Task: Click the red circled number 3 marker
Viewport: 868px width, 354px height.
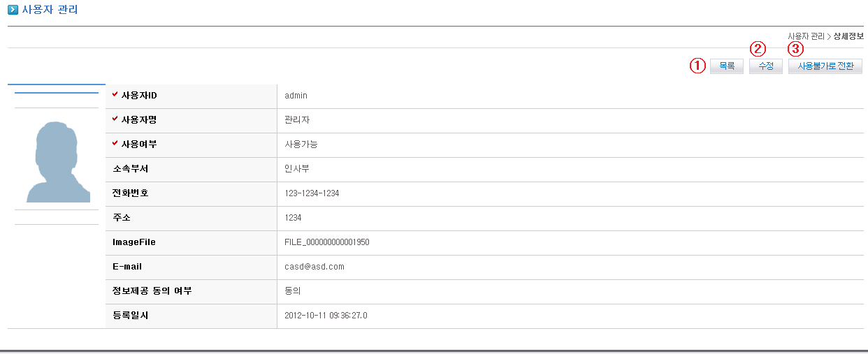Action: 795,49
